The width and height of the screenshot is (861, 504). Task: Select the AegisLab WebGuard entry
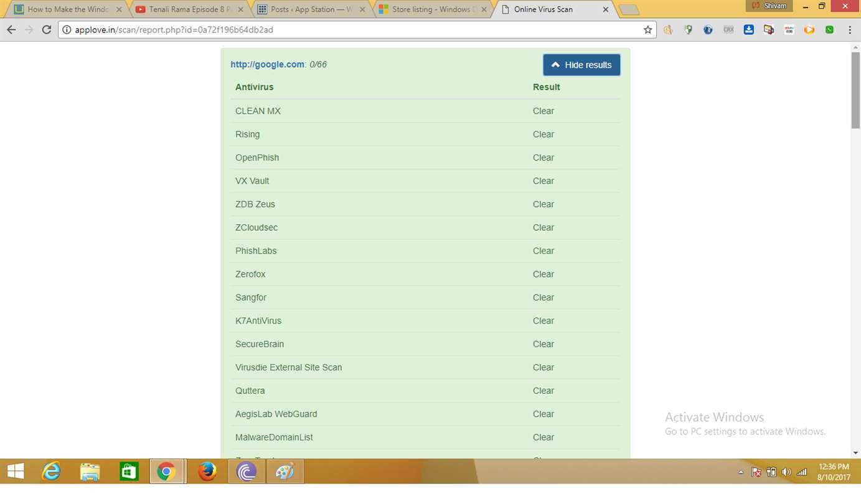tap(276, 414)
